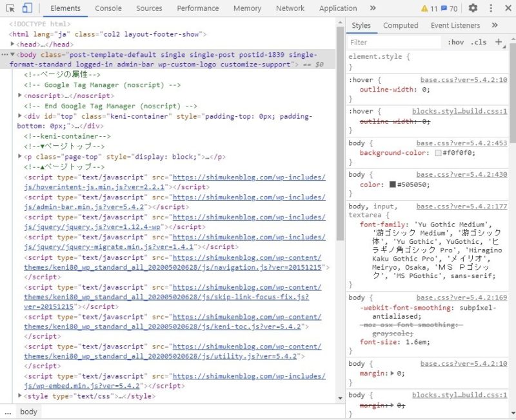Viewport: 516px width, 420px height.
Task: Expand the head element node
Action: [x=12, y=44]
